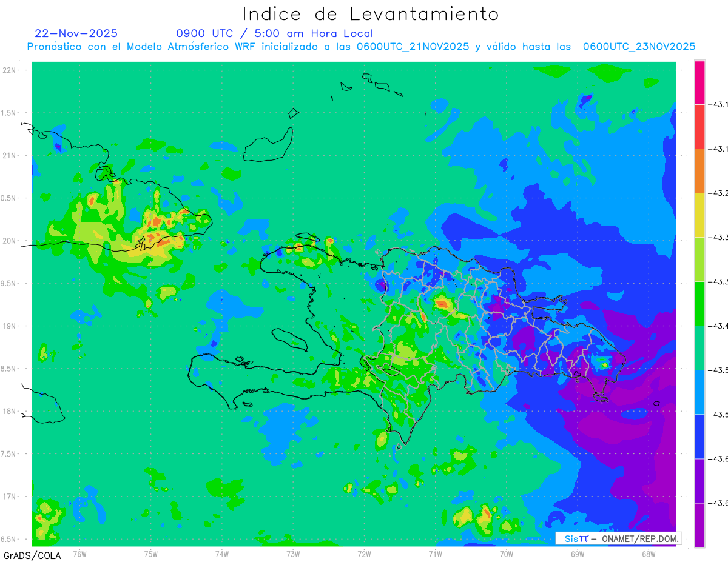Viewport: 728px width, 562px height.
Task: Click the '19N' latitude label
Action: tap(10, 326)
